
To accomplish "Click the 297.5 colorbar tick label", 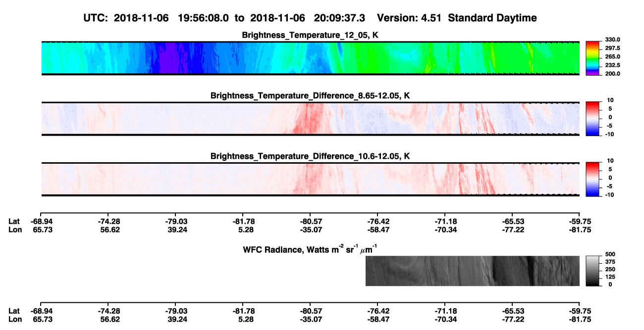I will (612, 48).
